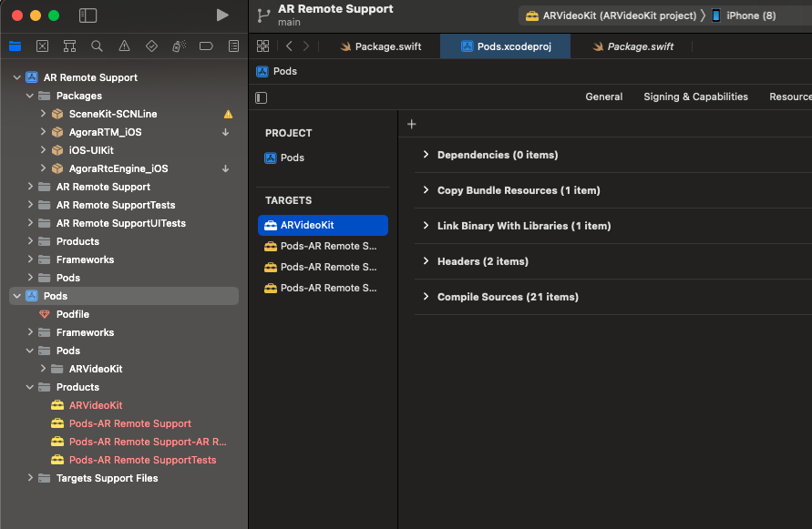Click the Podfile ruby gem icon
The image size is (812, 529).
point(45,314)
